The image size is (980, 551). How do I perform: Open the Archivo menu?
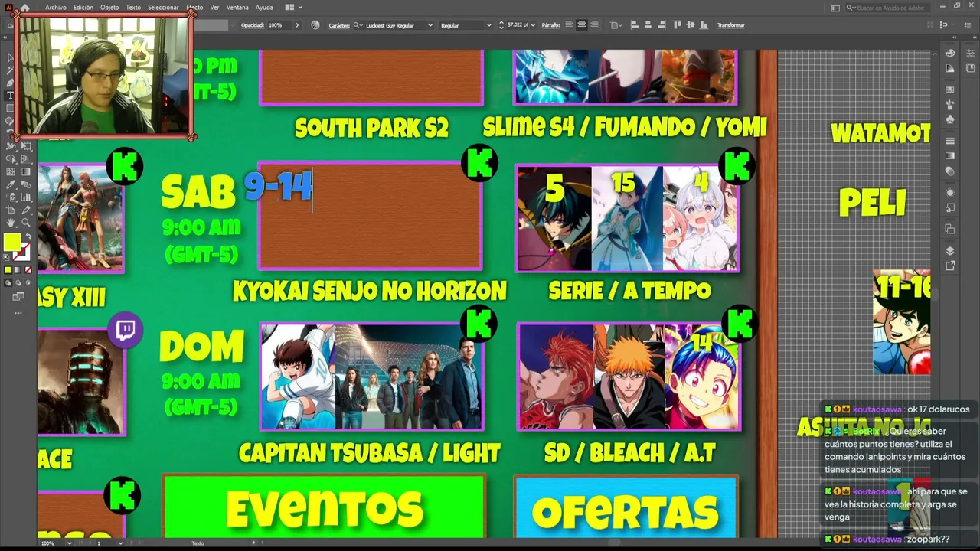tap(56, 8)
